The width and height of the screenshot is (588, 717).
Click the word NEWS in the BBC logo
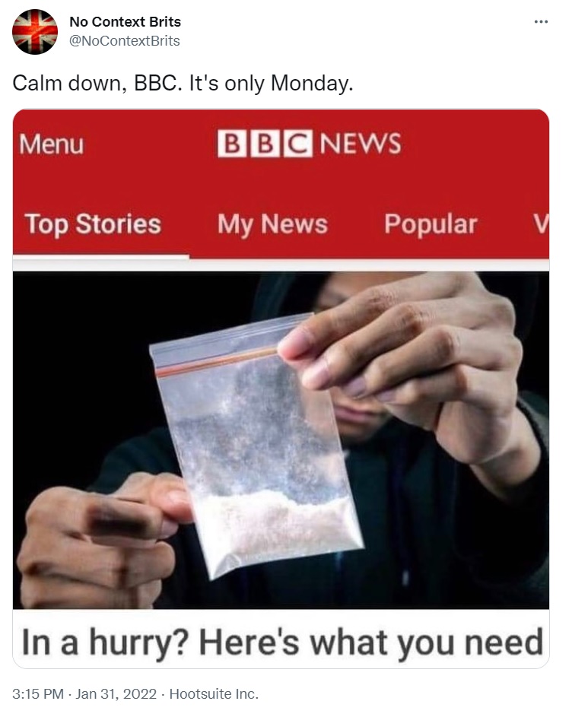click(361, 143)
